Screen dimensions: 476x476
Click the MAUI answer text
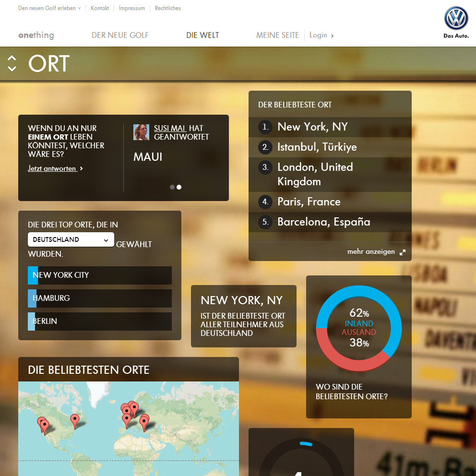148,157
